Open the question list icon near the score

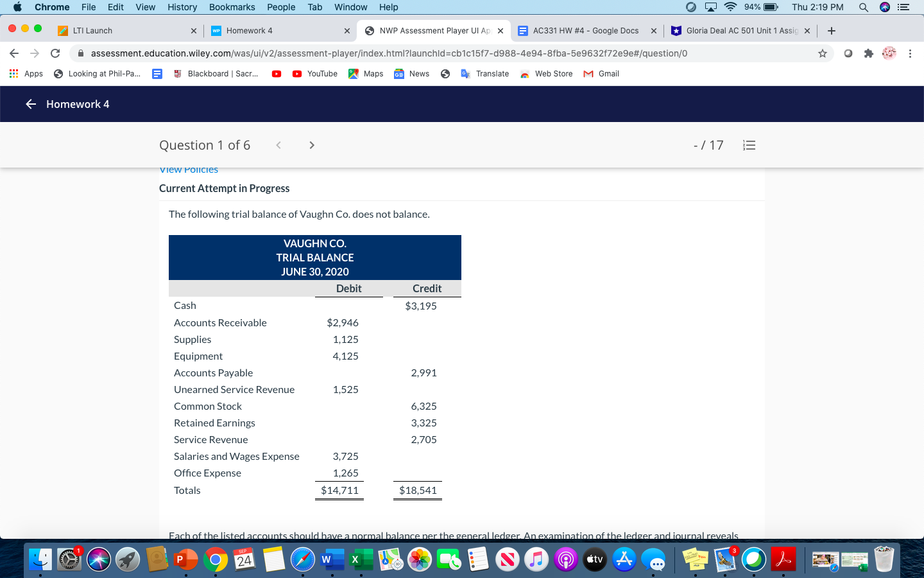pos(749,145)
